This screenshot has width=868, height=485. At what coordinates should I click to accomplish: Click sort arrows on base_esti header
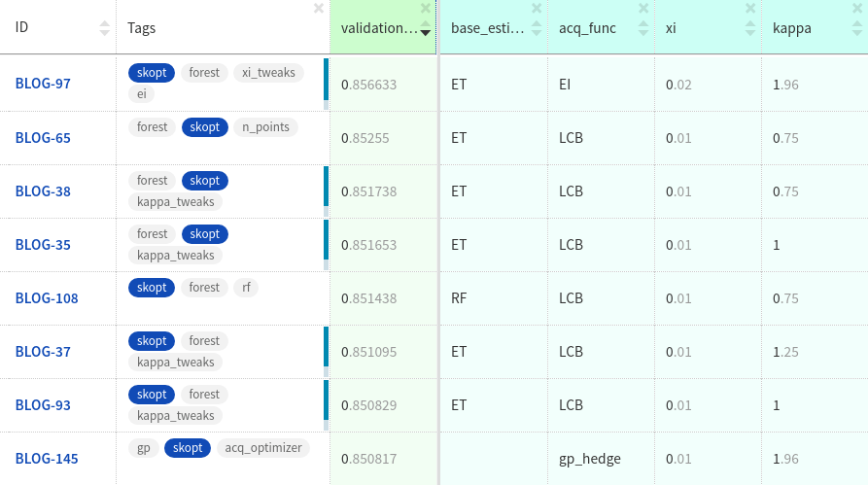pos(535,29)
